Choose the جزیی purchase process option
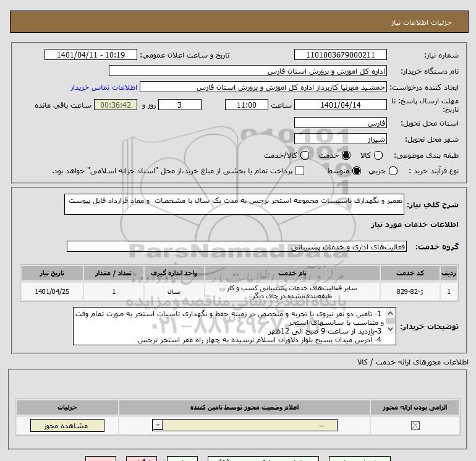Image resolution: width=476 pixels, height=461 pixels. pos(393,171)
